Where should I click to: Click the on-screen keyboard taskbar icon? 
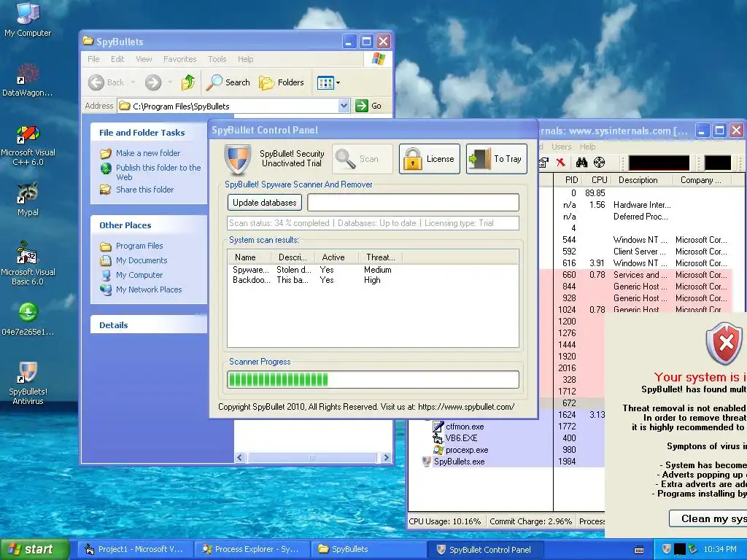(639, 550)
